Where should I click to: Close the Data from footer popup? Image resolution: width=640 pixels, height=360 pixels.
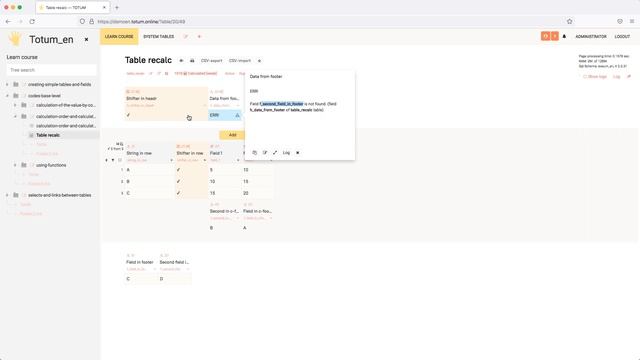[x=298, y=153]
